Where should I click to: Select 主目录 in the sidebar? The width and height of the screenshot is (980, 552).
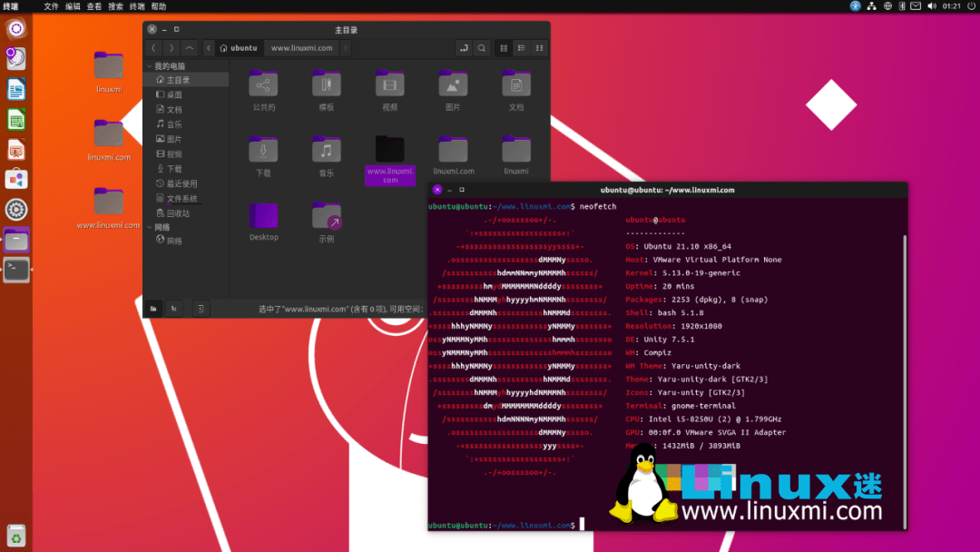tap(177, 80)
